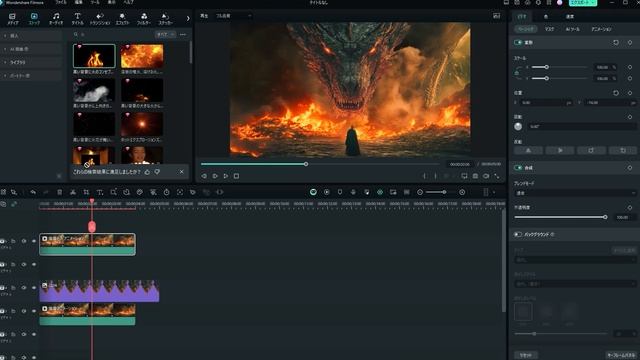The width and height of the screenshot is (640, 360).
Task: Expand the first item in media sidebar
Action: click(x=5, y=36)
